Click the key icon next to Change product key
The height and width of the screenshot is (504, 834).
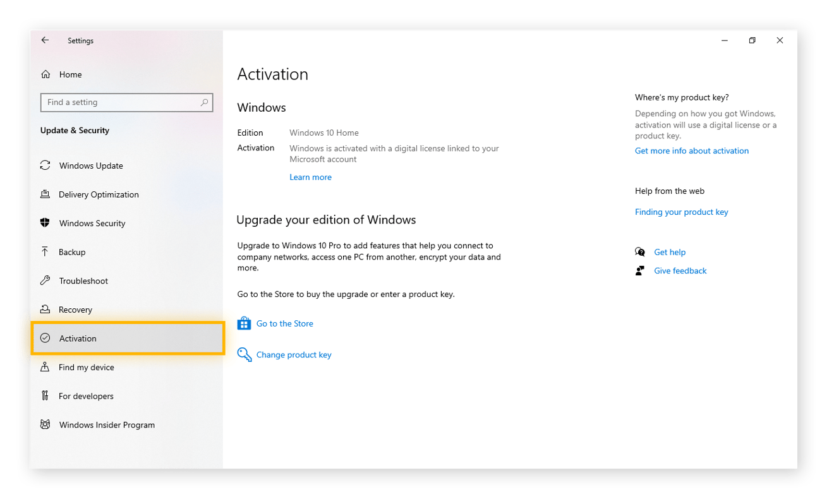pos(245,354)
